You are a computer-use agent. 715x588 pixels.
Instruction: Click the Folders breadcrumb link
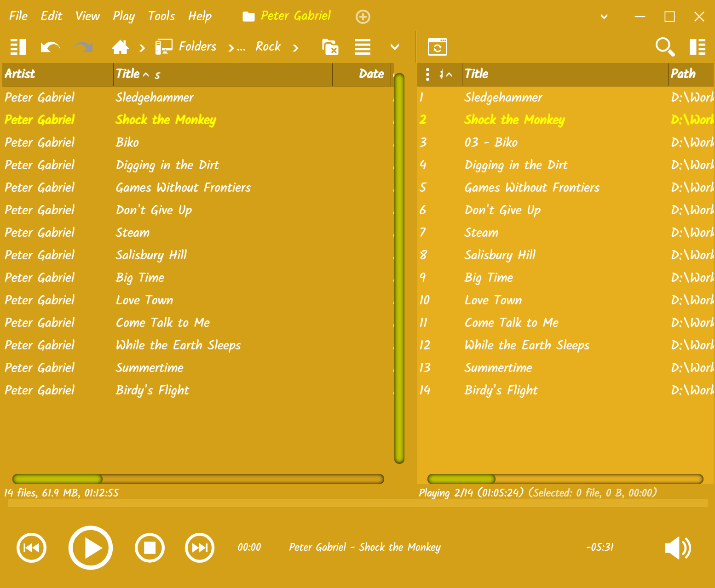(197, 47)
